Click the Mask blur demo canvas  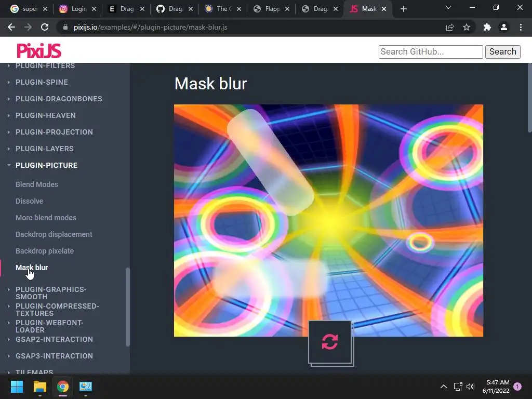[x=328, y=220]
